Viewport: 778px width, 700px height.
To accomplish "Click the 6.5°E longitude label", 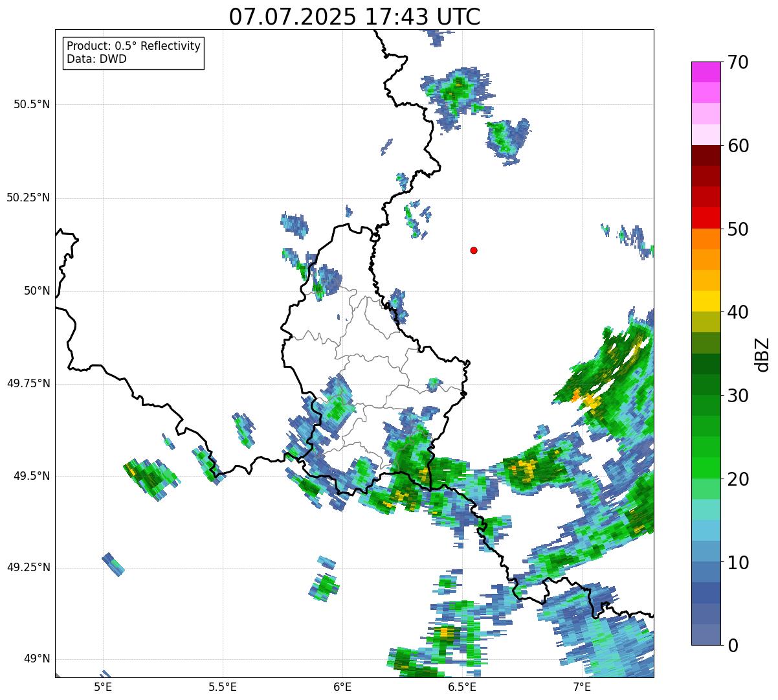I will [x=462, y=686].
